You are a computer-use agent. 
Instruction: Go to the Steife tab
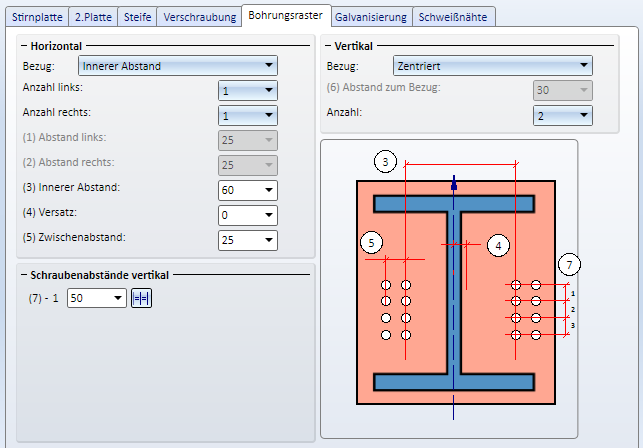[138, 17]
